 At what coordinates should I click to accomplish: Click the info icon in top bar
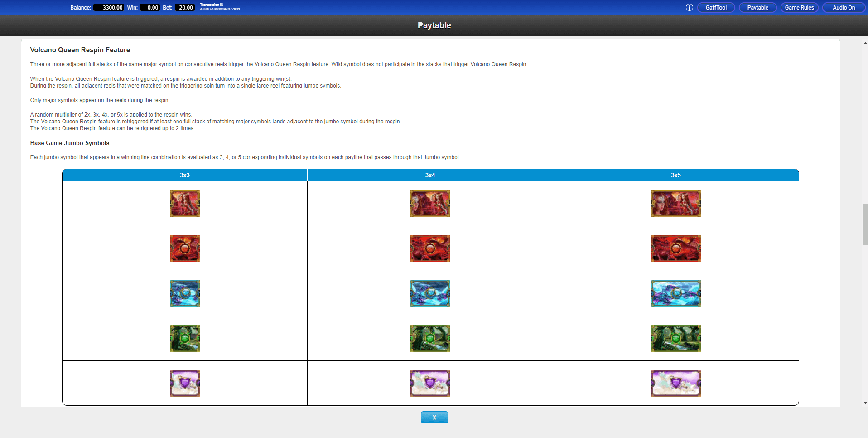689,7
